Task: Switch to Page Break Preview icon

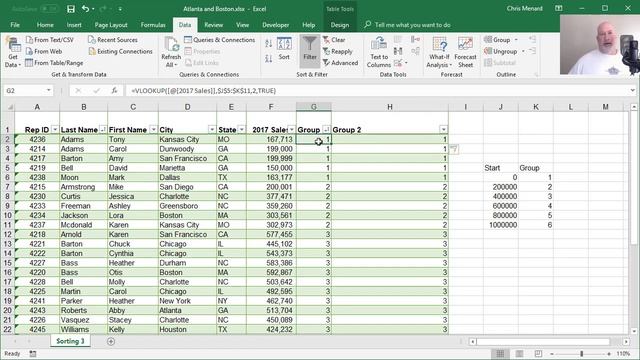Action: [x=538, y=353]
